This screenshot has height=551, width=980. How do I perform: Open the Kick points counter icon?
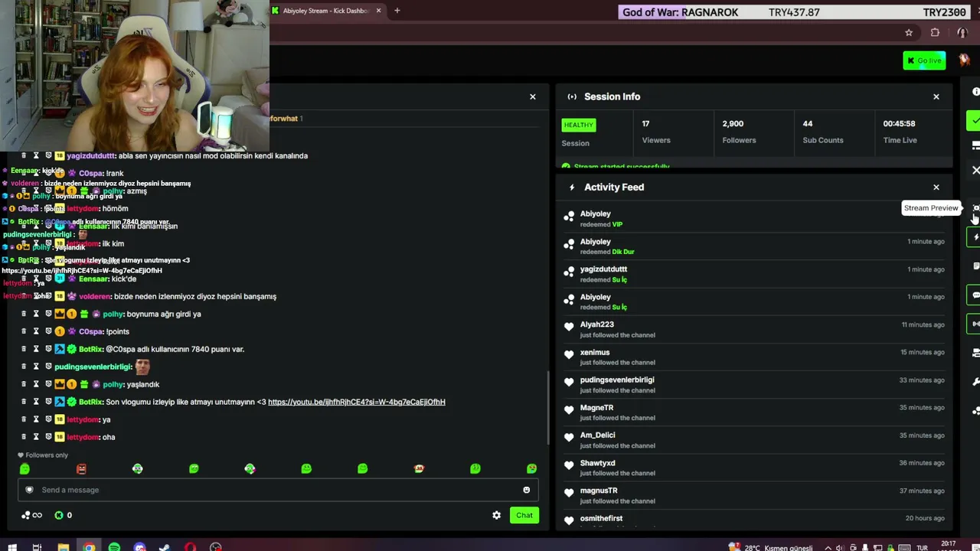pyautogui.click(x=59, y=515)
